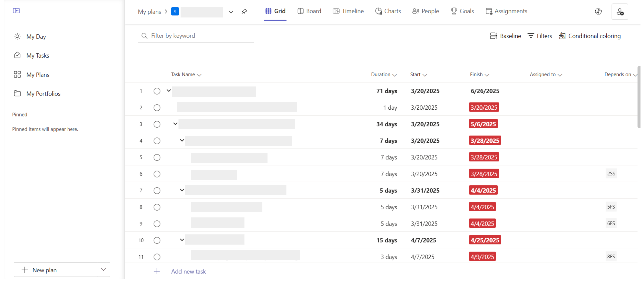Open My Portfolios folder in sidebar
Viewport: 644px width, 285px height.
click(x=37, y=94)
